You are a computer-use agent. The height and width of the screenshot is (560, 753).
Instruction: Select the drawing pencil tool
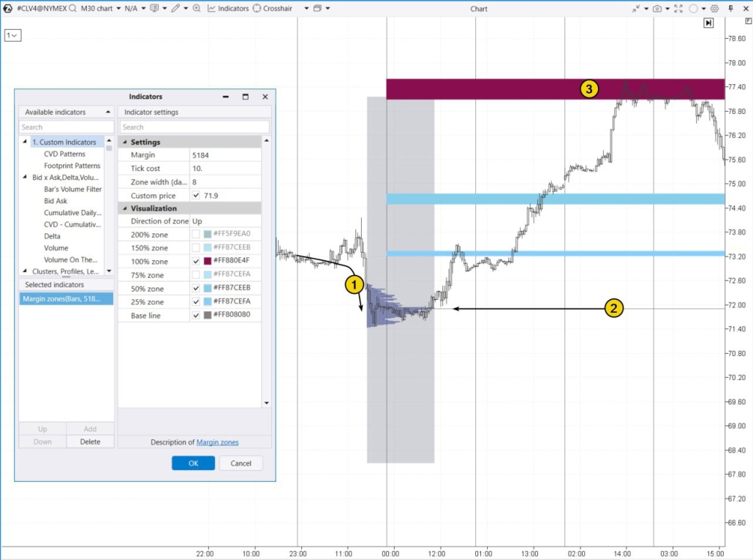coord(175,8)
